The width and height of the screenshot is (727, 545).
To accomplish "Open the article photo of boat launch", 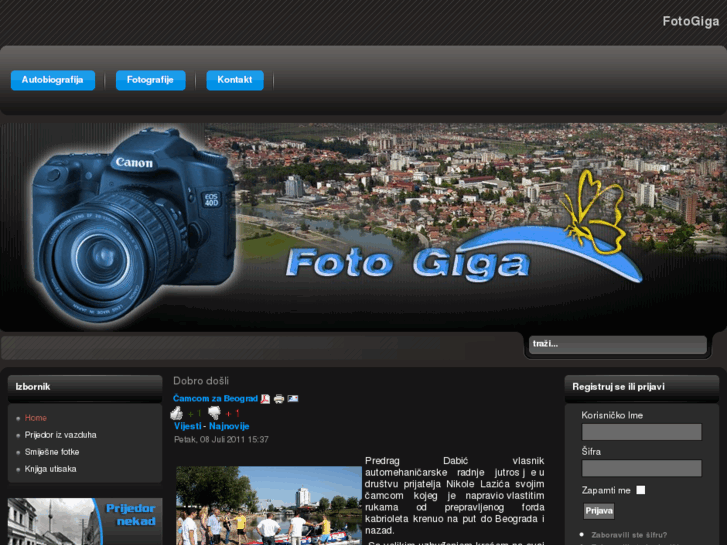I will (269, 506).
